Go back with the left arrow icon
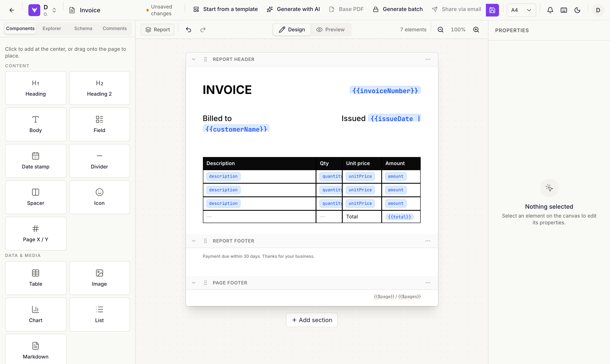610x364 pixels. [x=12, y=10]
